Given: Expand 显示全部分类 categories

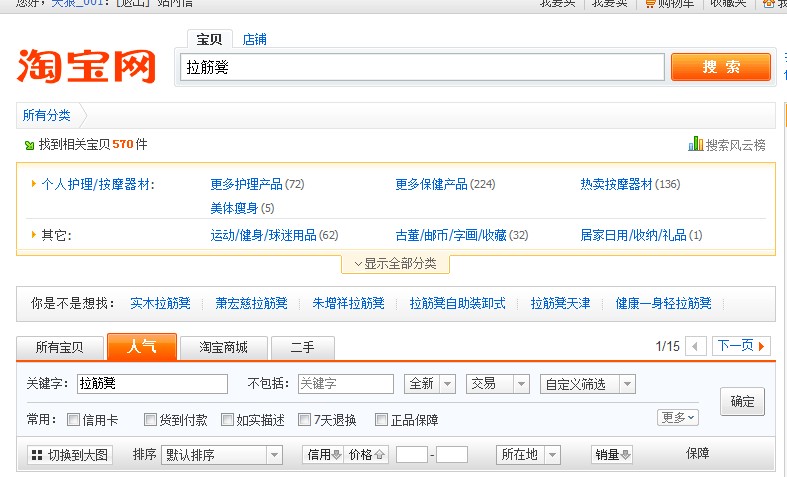Looking at the screenshot, I should pyautogui.click(x=396, y=264).
